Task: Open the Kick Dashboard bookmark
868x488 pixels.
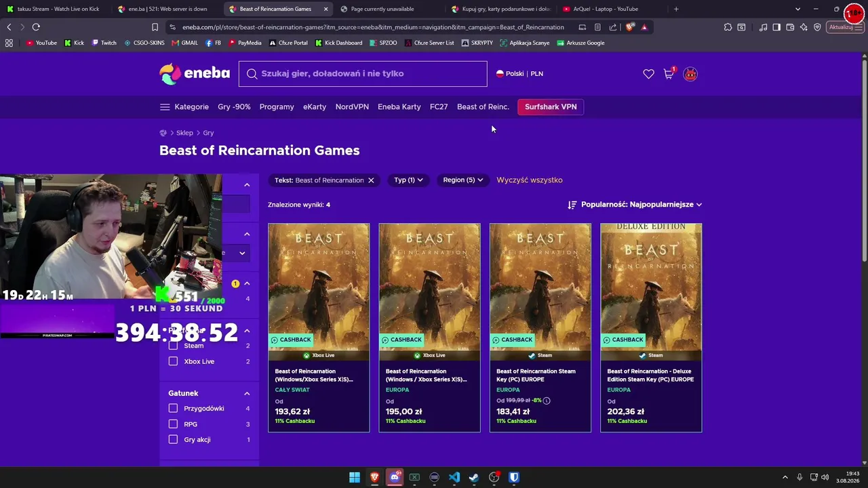Action: click(x=338, y=43)
